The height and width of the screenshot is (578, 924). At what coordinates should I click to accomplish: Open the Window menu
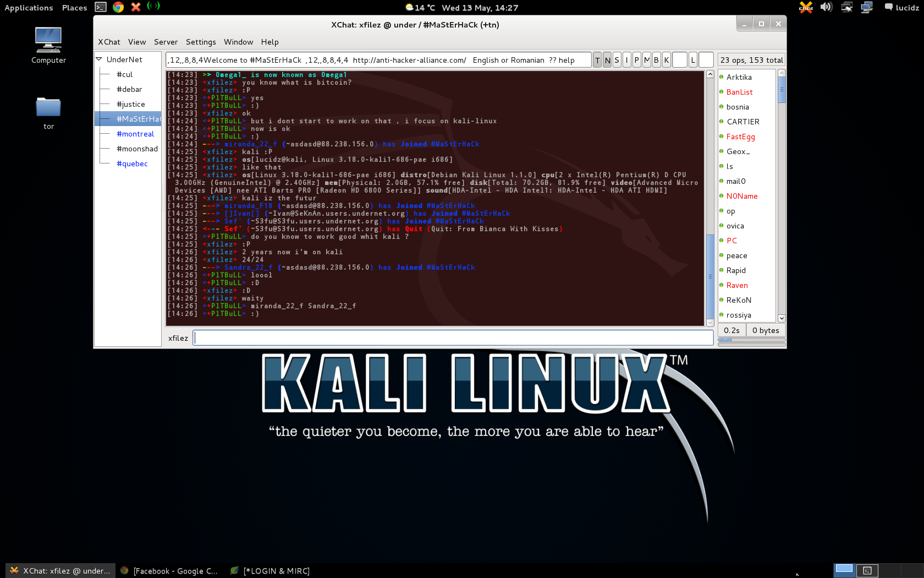tap(238, 42)
